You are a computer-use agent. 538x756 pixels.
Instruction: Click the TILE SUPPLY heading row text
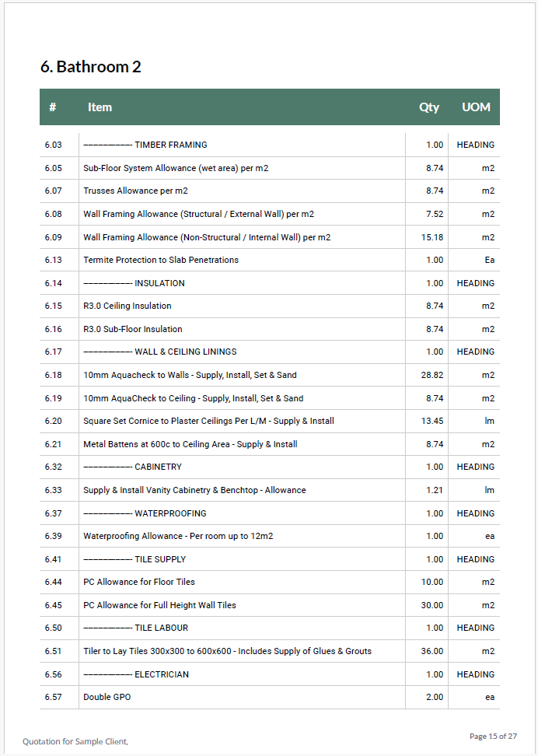[x=134, y=559]
